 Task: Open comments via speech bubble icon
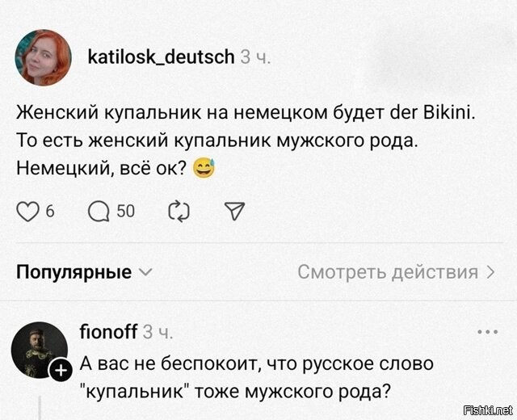[x=99, y=212]
